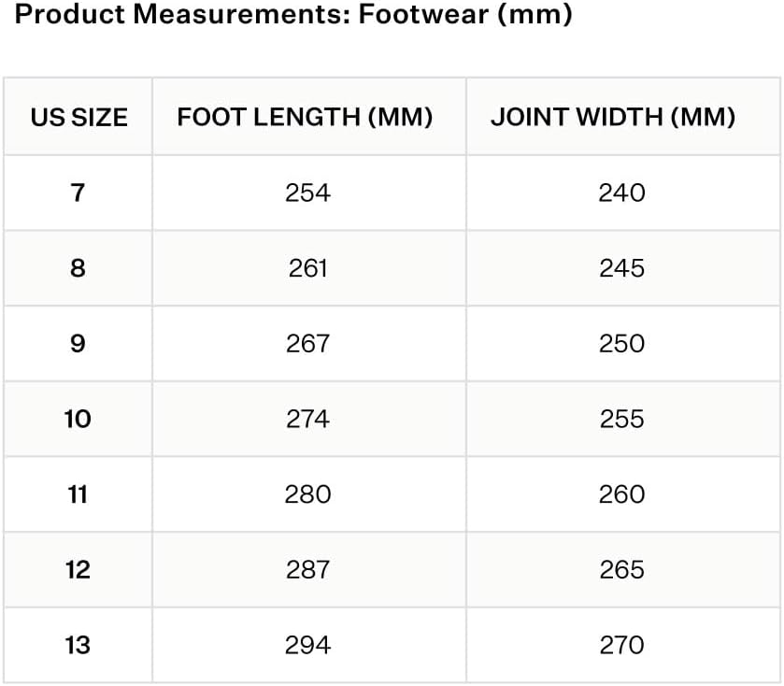Select foot length value 294
This screenshot has width=784, height=686.
click(x=307, y=645)
